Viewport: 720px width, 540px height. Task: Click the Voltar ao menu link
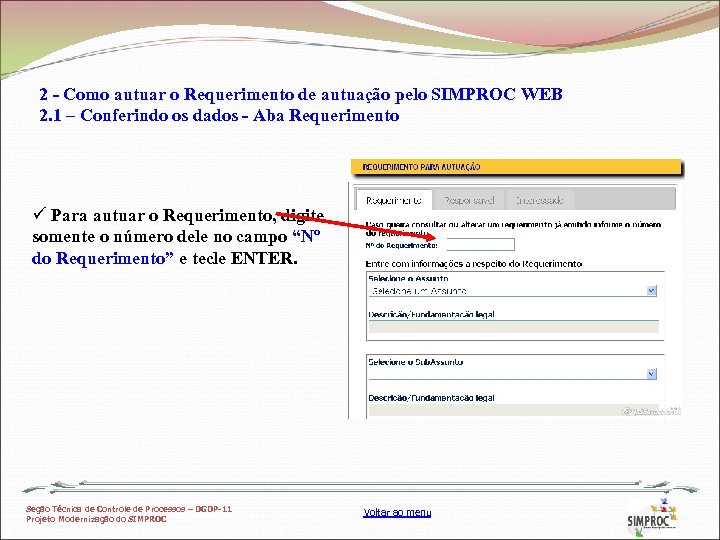[397, 512]
